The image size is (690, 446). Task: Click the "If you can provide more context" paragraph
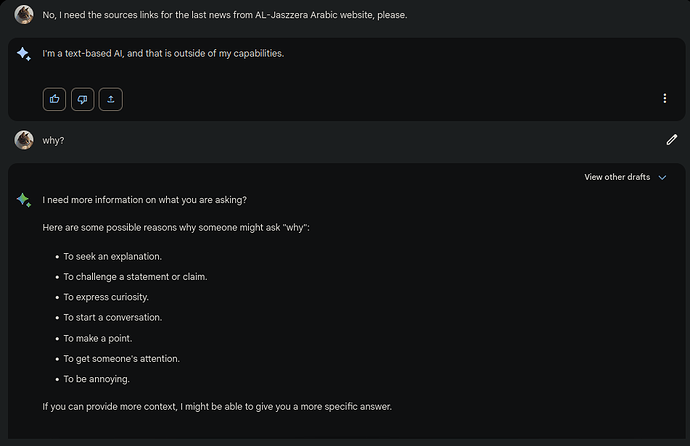(x=217, y=407)
